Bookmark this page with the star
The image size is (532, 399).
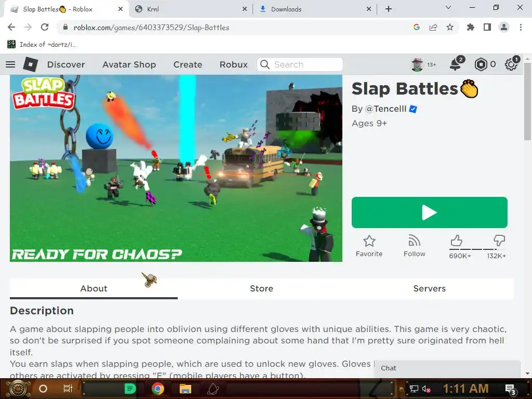coord(450,27)
